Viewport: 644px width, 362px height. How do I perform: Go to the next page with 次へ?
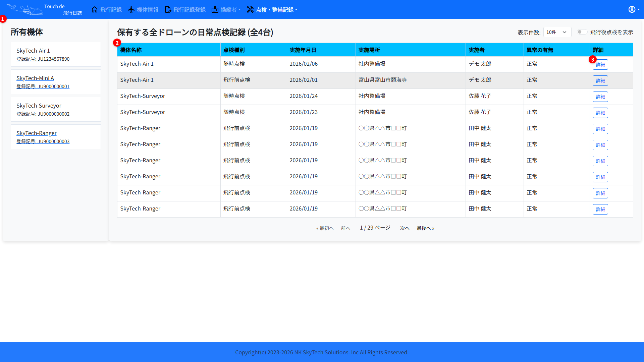click(x=405, y=228)
